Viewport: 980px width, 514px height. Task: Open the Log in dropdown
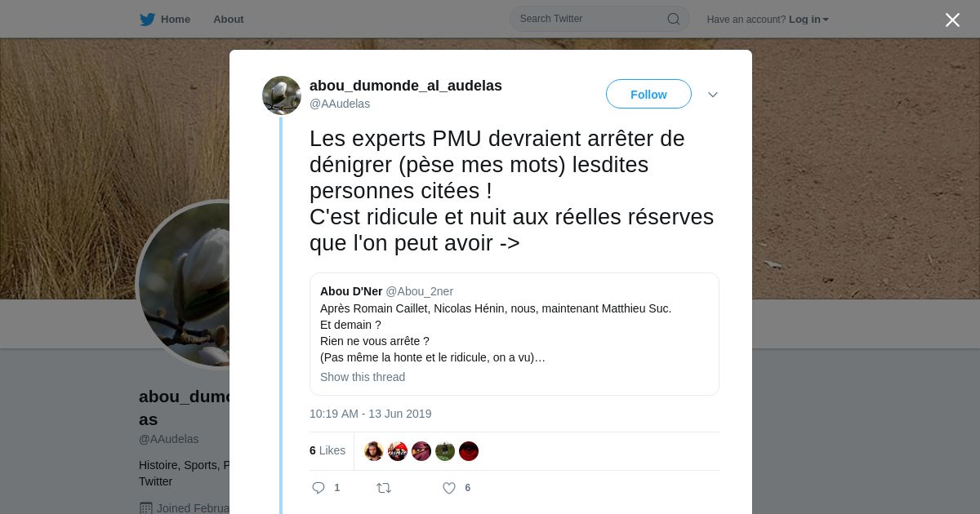pyautogui.click(x=808, y=20)
